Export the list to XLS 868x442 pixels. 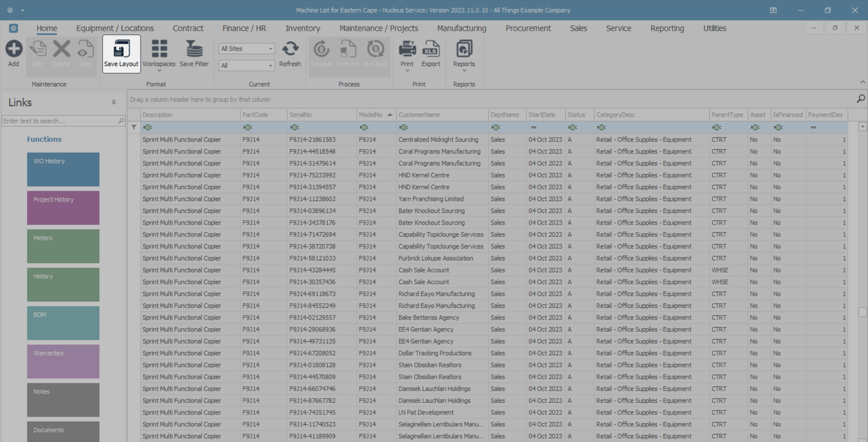pos(430,49)
